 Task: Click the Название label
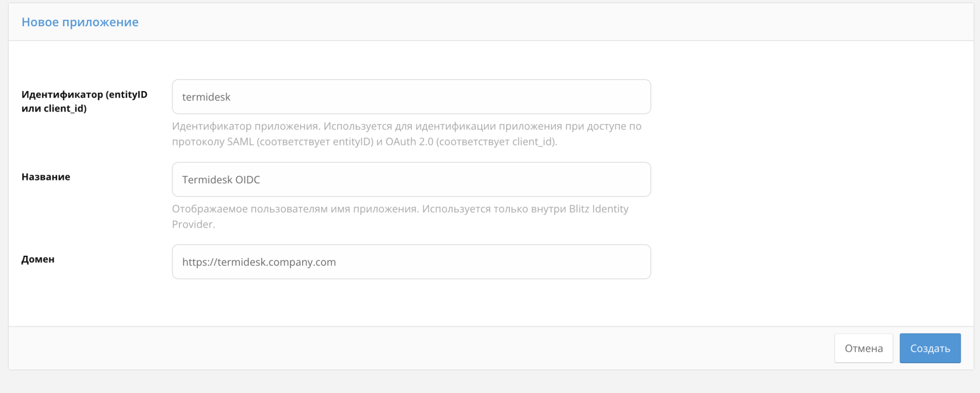point(46,177)
